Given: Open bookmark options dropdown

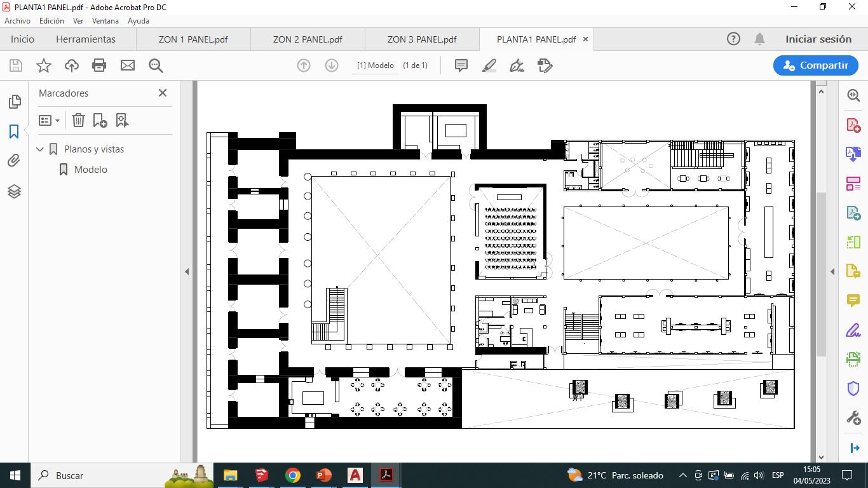Looking at the screenshot, I should coord(49,120).
